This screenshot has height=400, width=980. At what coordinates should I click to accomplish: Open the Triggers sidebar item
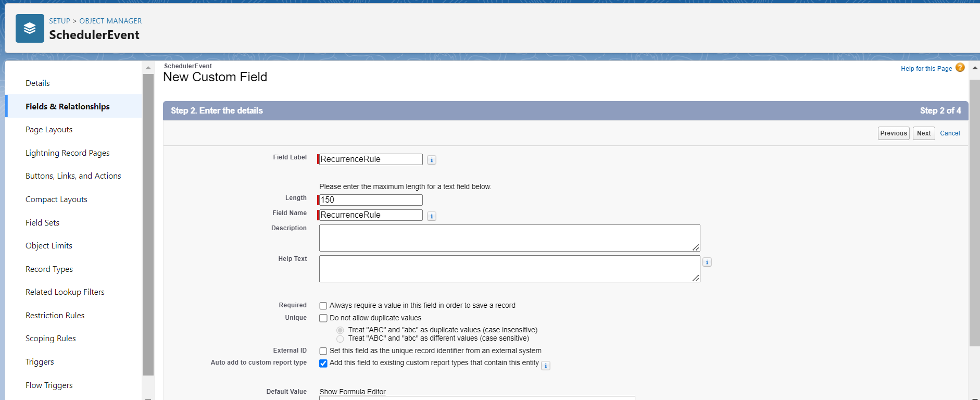pyautogui.click(x=40, y=362)
